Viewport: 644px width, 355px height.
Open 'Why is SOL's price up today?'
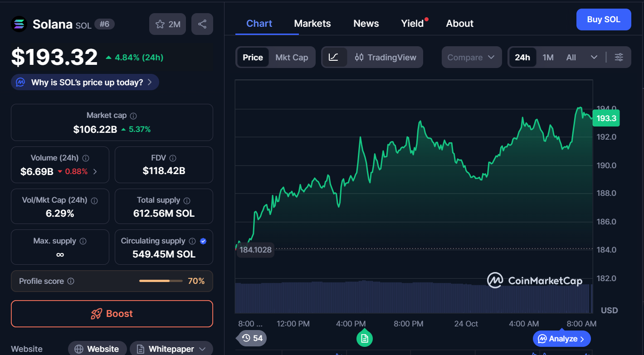click(85, 82)
